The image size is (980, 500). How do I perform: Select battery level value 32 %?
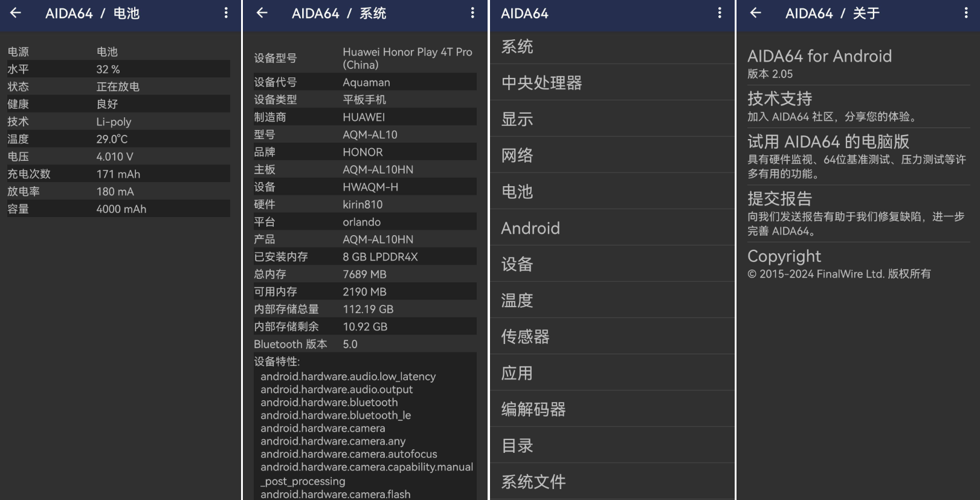pyautogui.click(x=108, y=69)
